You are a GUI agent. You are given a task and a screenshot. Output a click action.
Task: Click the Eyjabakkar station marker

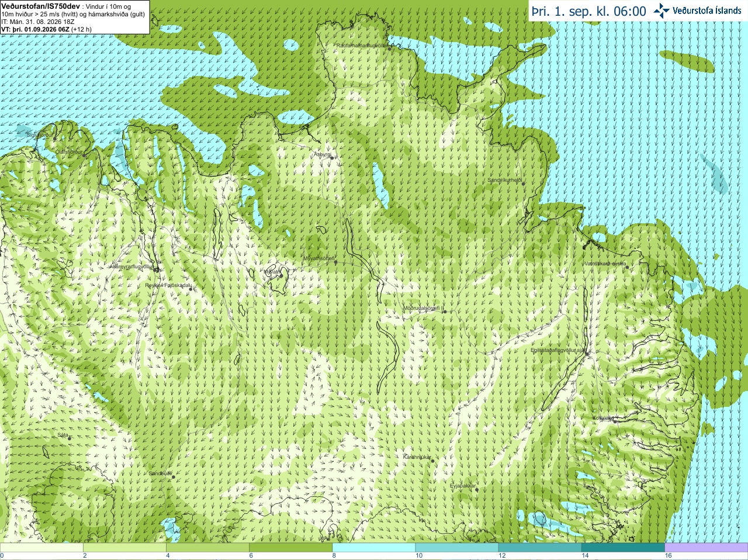(477, 489)
